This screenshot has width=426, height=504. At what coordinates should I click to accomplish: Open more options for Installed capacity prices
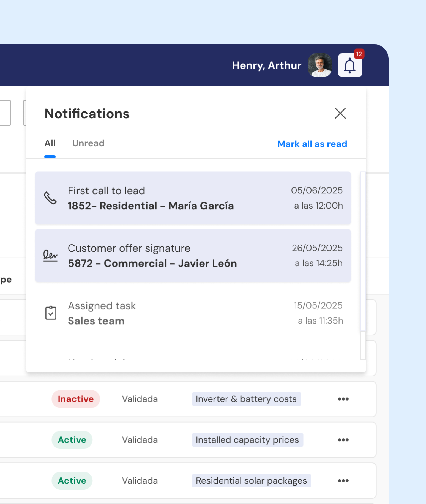point(343,440)
